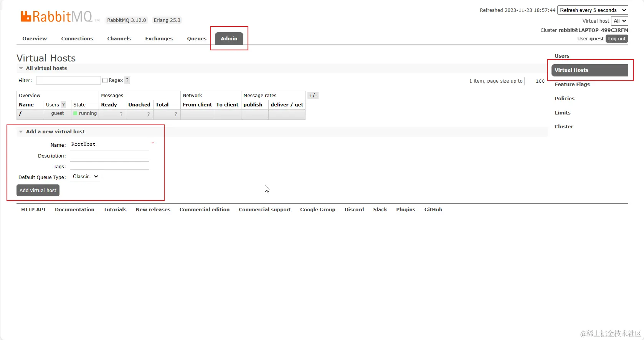Open the Tutorials link
The width and height of the screenshot is (644, 340).
(115, 209)
